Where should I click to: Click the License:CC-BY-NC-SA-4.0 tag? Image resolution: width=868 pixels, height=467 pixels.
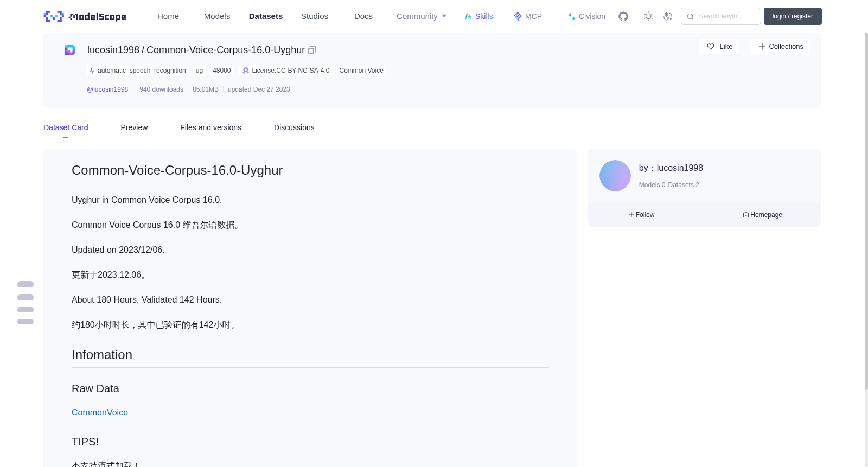[285, 71]
